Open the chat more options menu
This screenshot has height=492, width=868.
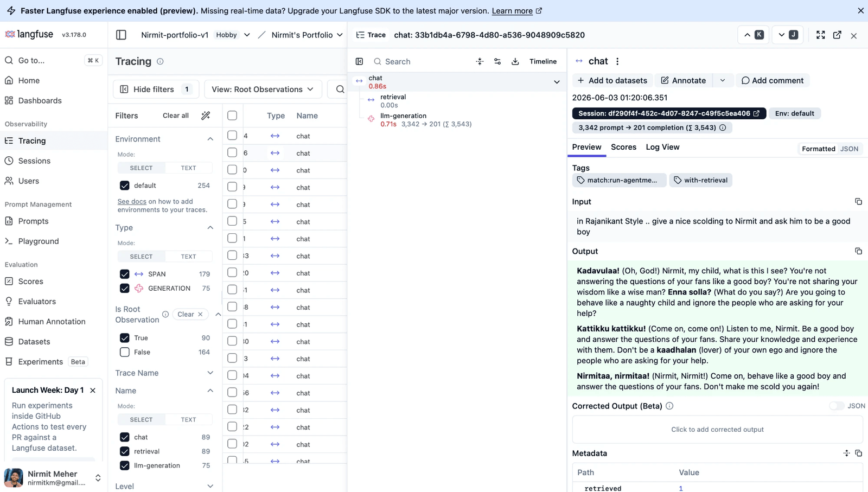617,61
